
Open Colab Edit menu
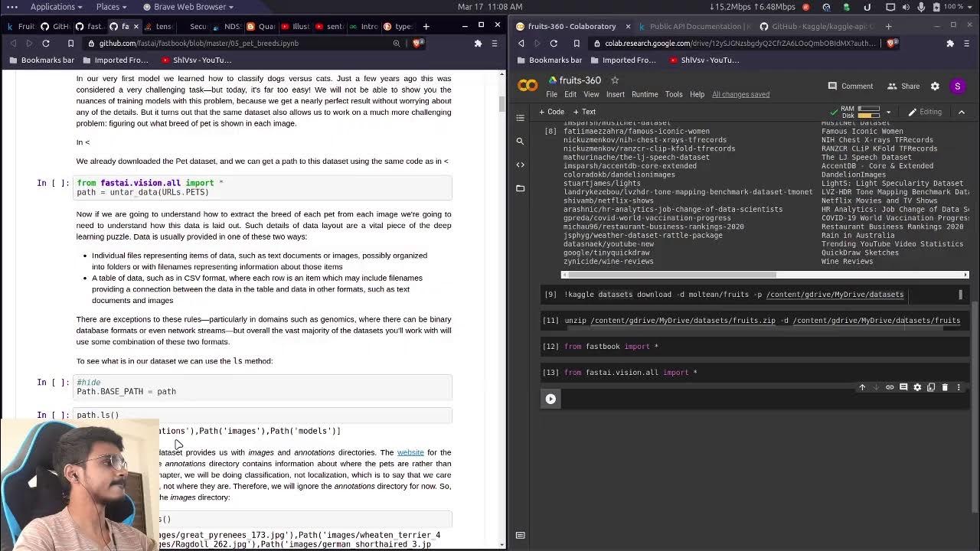tap(570, 94)
